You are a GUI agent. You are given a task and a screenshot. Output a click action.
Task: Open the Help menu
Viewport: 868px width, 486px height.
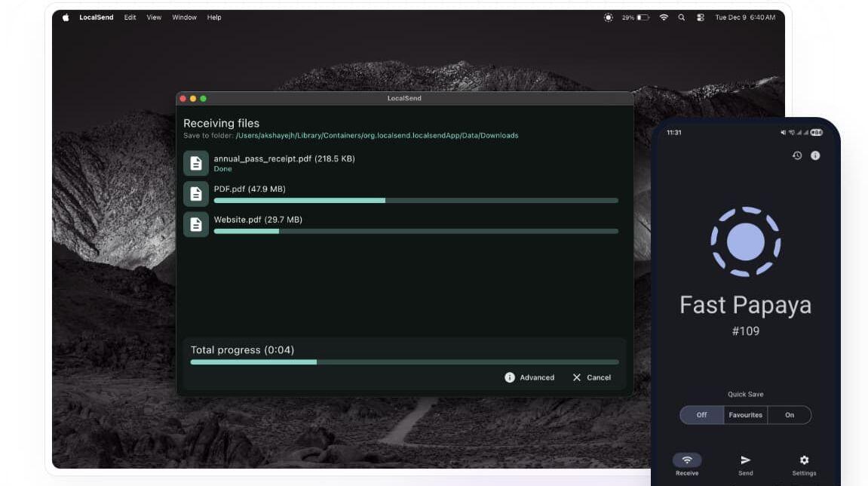tap(214, 17)
